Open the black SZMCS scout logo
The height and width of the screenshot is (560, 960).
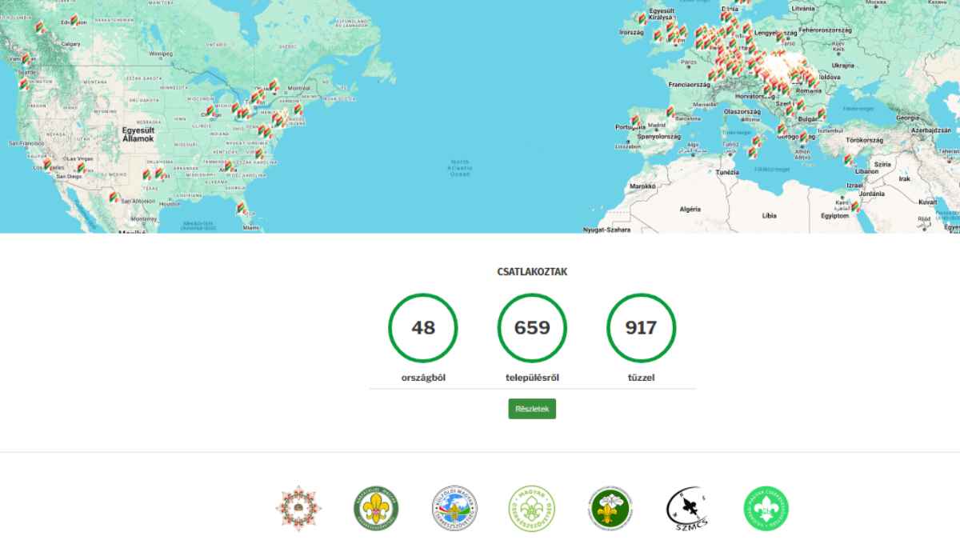coord(687,507)
